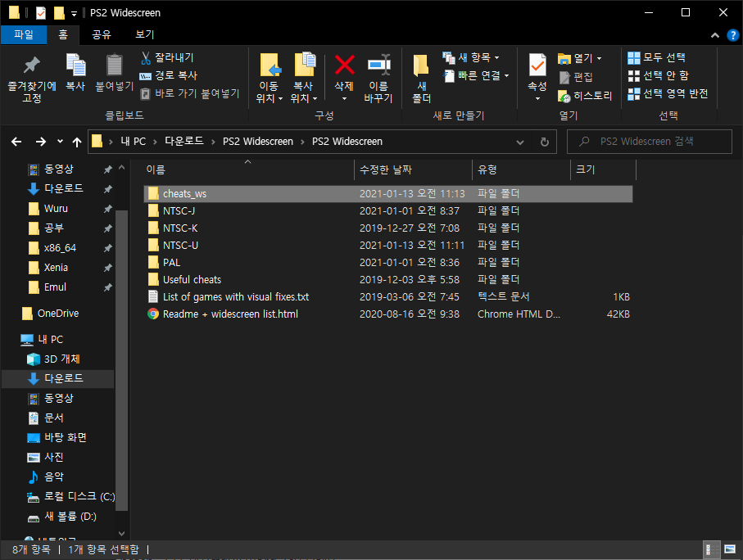Select List of games with visual fixes.txt
The height and width of the screenshot is (560, 743).
pyautogui.click(x=387, y=297)
